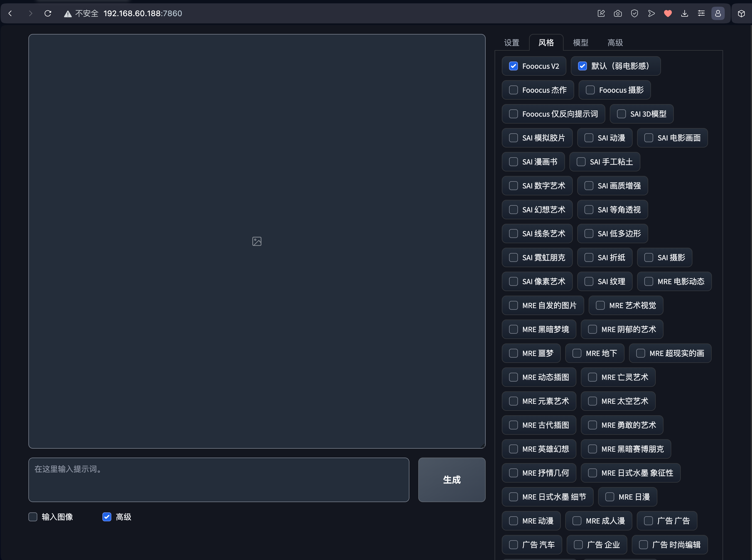
Task: Reload the page with the refresh icon
Action: [x=48, y=13]
